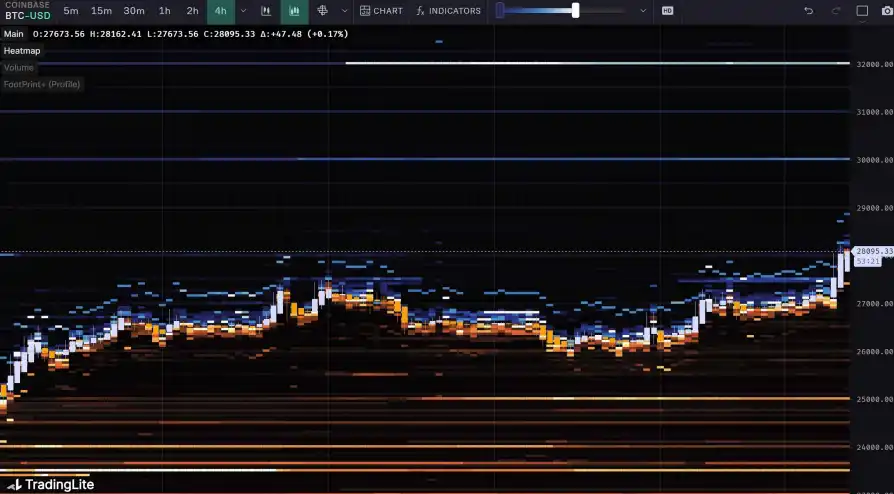Image resolution: width=894 pixels, height=494 pixels.
Task: Toggle the FootPrint+ (Profile) layer
Action: coord(41,84)
